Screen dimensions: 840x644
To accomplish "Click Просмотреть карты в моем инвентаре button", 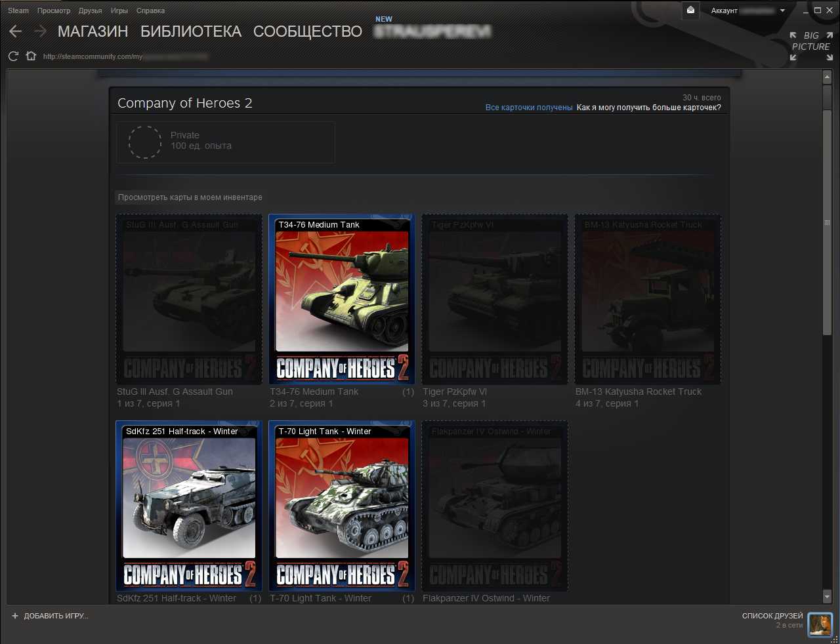I will 190,197.
